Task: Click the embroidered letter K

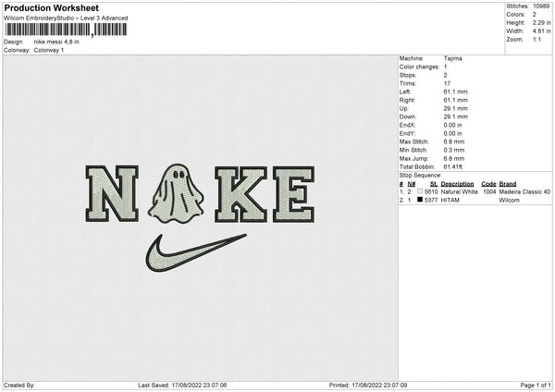Action: [241, 194]
